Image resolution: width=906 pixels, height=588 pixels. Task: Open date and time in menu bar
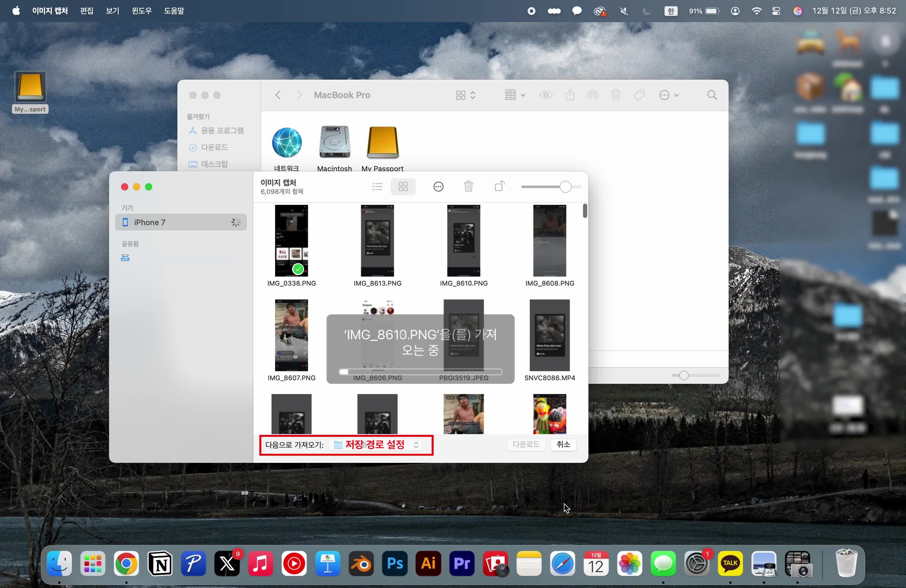point(854,11)
